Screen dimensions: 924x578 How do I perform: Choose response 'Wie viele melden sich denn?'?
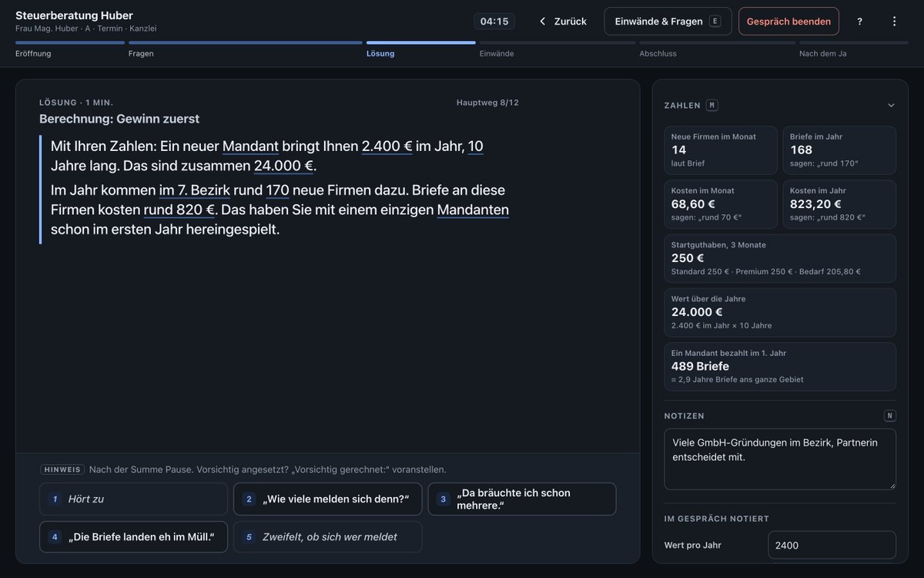328,499
